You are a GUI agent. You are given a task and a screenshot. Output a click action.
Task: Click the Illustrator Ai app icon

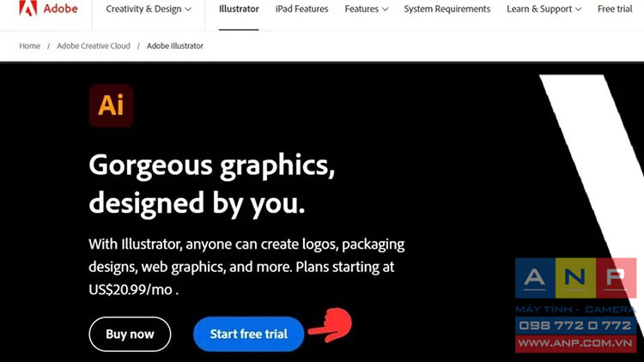pyautogui.click(x=111, y=106)
